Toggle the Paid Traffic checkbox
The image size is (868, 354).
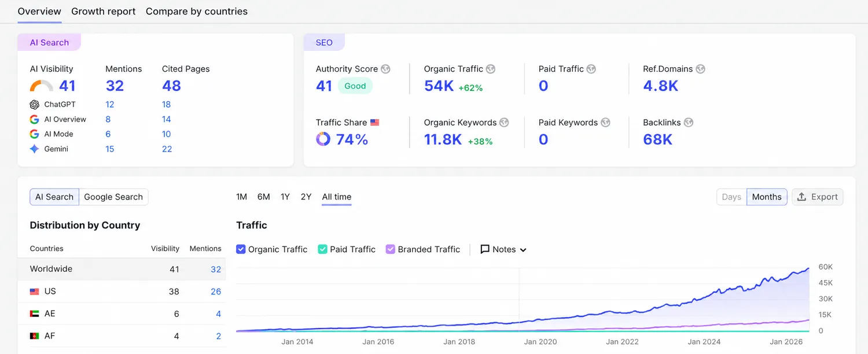point(323,249)
